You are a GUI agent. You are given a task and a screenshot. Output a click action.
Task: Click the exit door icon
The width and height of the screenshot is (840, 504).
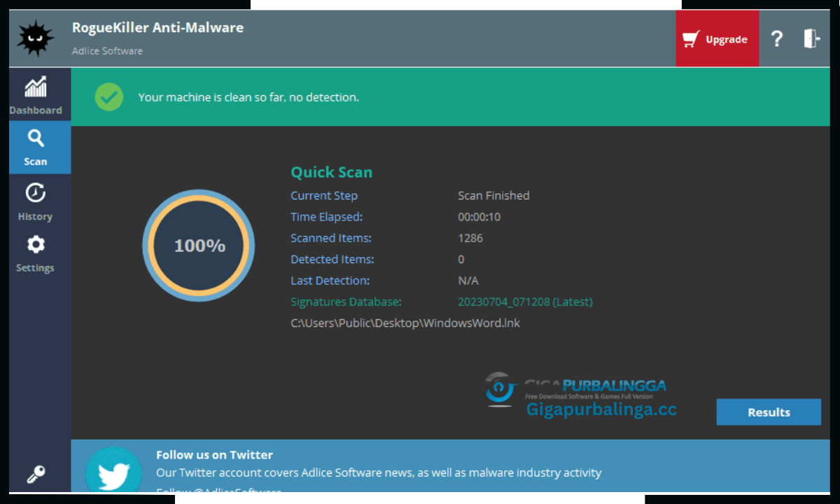pyautogui.click(x=811, y=38)
